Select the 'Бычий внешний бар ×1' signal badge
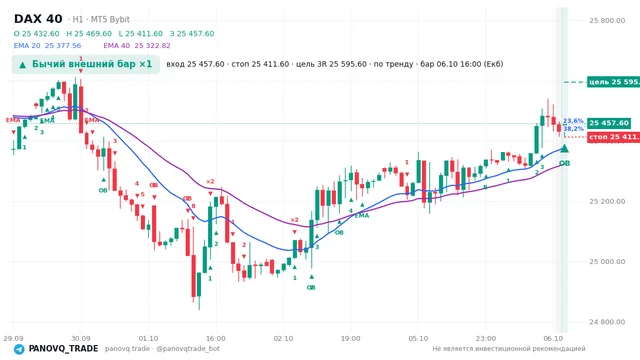 coord(86,64)
